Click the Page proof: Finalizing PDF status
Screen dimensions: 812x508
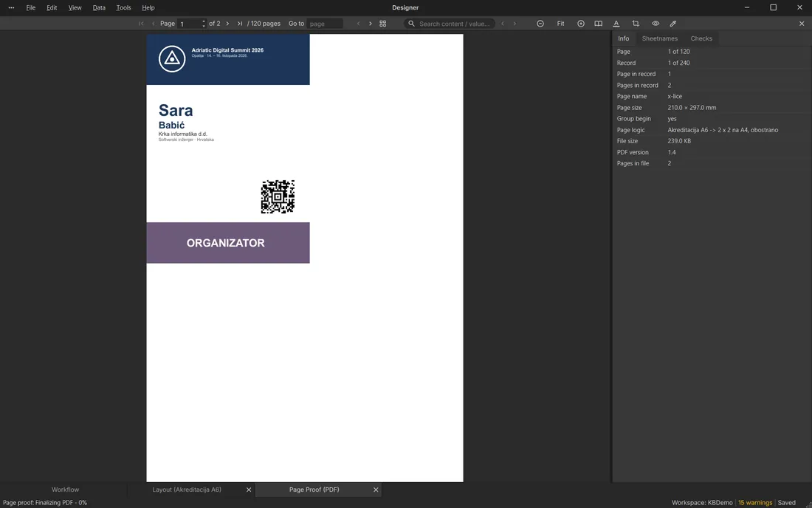pos(45,503)
